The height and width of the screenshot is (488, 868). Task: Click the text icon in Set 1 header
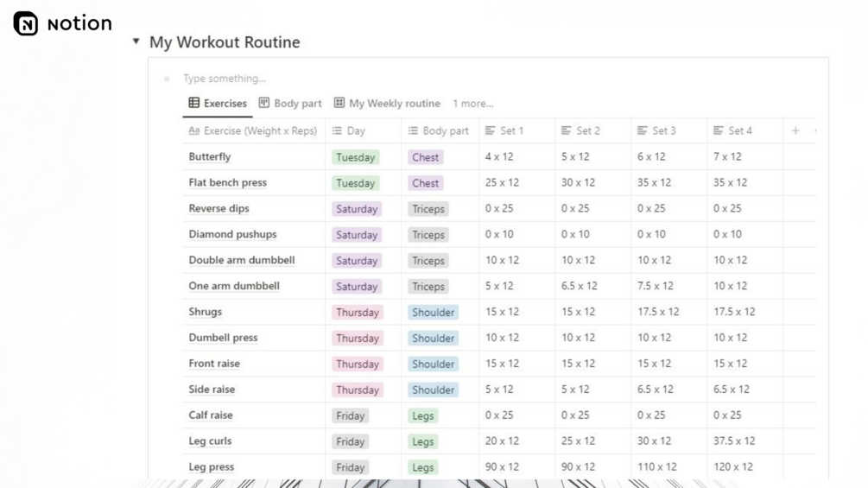[x=490, y=130]
